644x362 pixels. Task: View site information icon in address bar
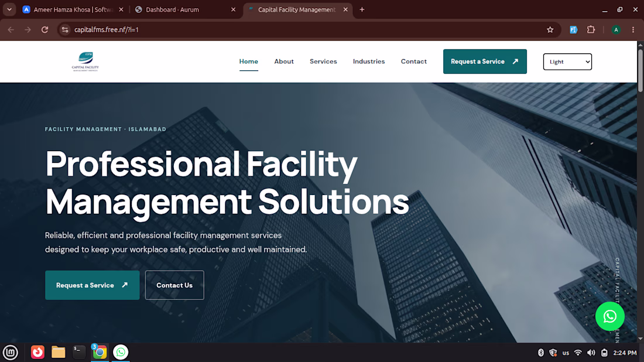[x=65, y=30]
